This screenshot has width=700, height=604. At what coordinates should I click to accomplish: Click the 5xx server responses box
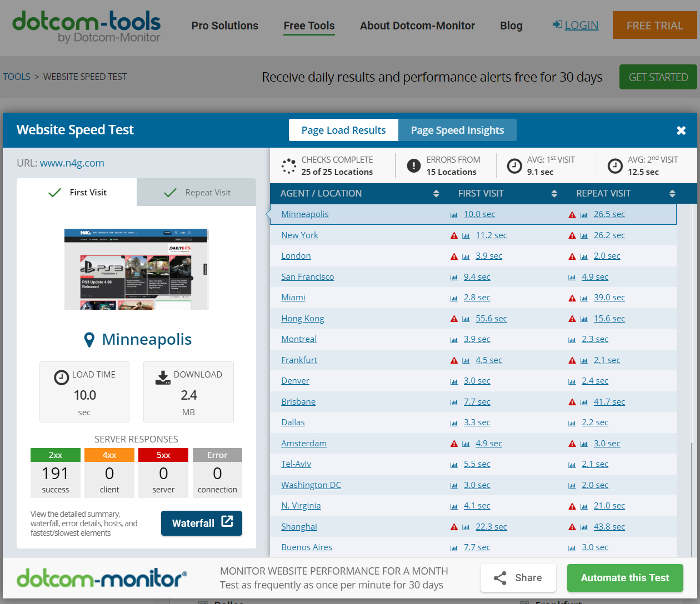coord(163,473)
